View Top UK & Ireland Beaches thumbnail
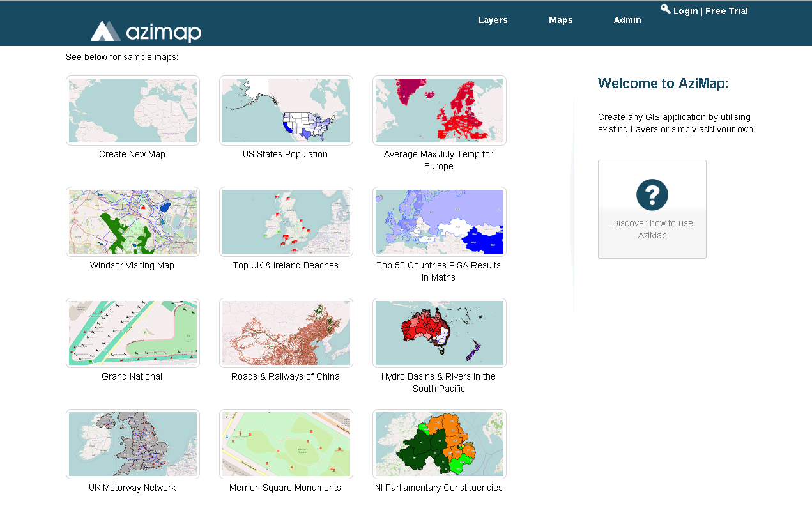 (x=286, y=222)
